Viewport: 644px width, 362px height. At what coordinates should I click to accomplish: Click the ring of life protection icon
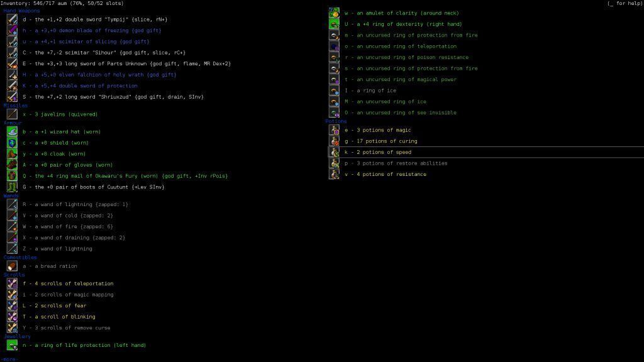[12, 345]
